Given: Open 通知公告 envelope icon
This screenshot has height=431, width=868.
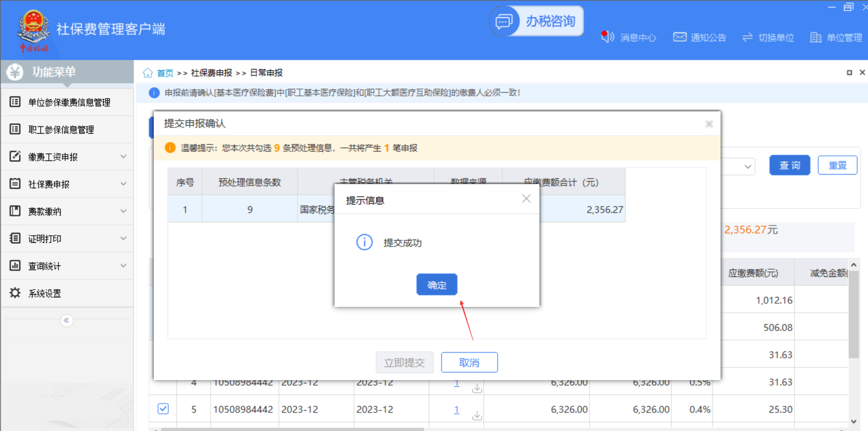Looking at the screenshot, I should click(680, 37).
